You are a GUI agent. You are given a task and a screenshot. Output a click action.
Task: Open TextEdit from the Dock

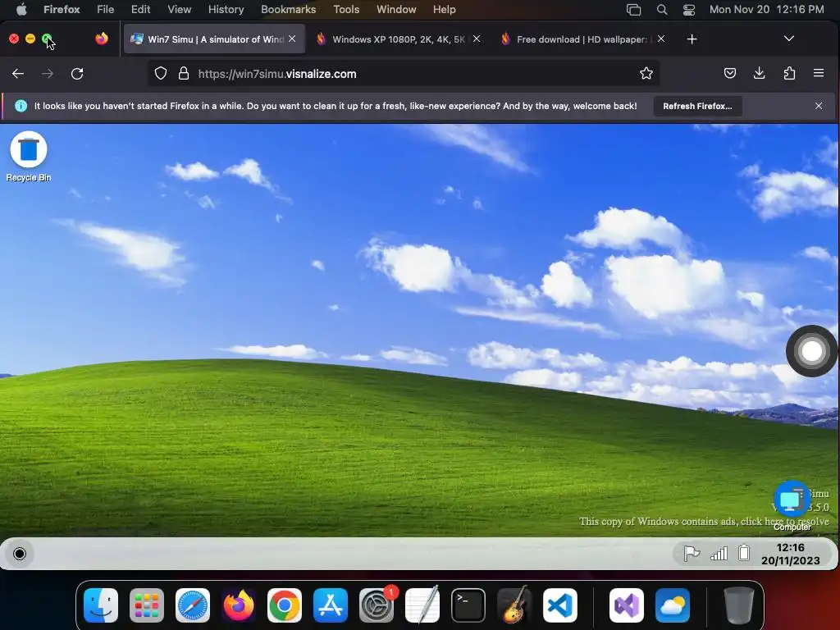pos(422,605)
